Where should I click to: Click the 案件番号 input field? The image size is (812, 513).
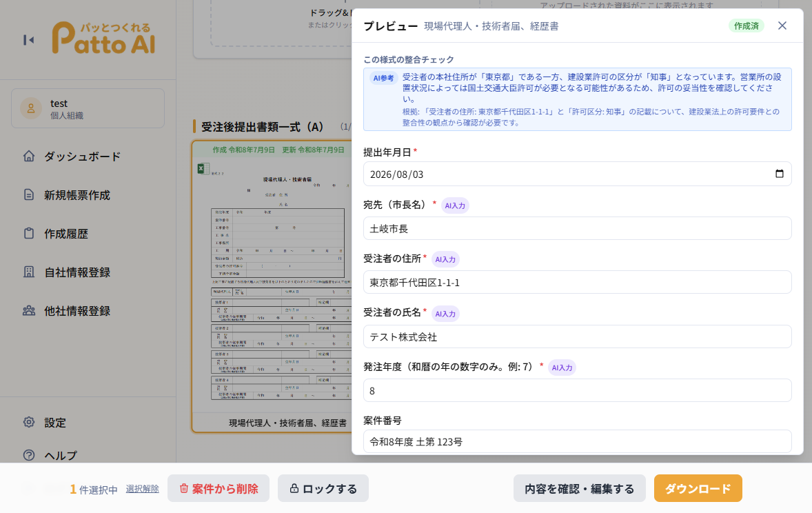click(x=578, y=441)
